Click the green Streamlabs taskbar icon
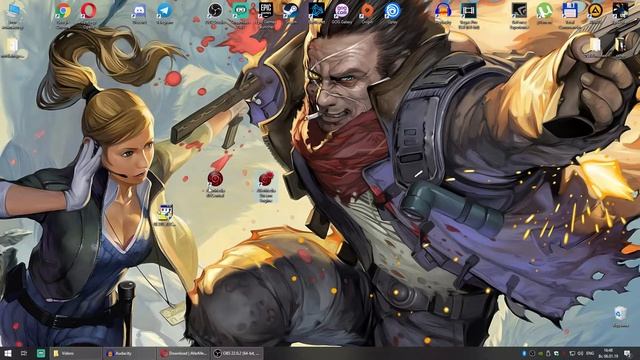This screenshot has height=360, width=640. [x=41, y=353]
